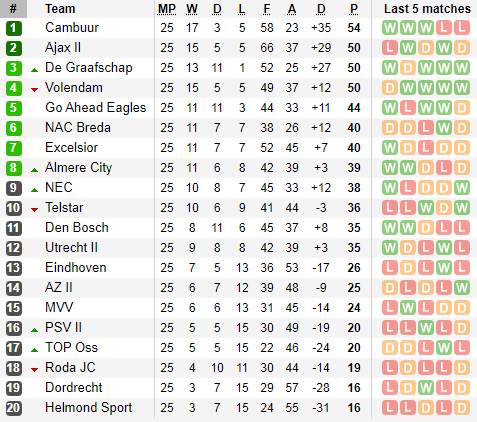Sort table by MP column header
The width and height of the screenshot is (477, 422).
tap(167, 9)
